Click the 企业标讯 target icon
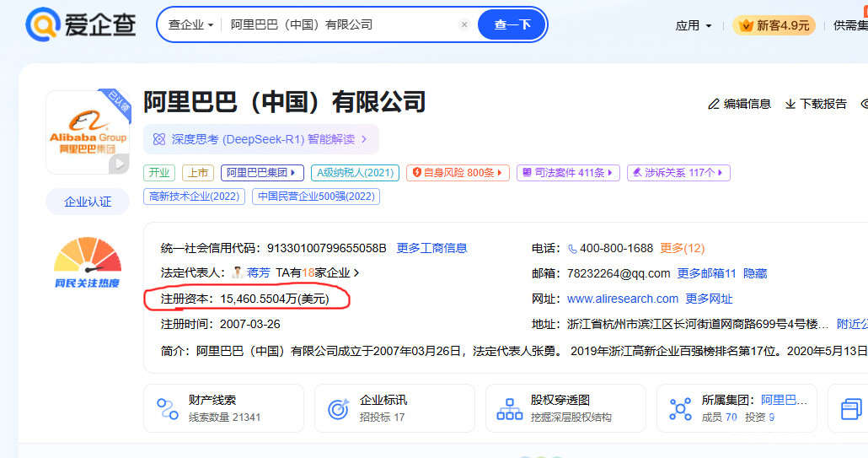Image resolution: width=868 pixels, height=458 pixels. (338, 409)
